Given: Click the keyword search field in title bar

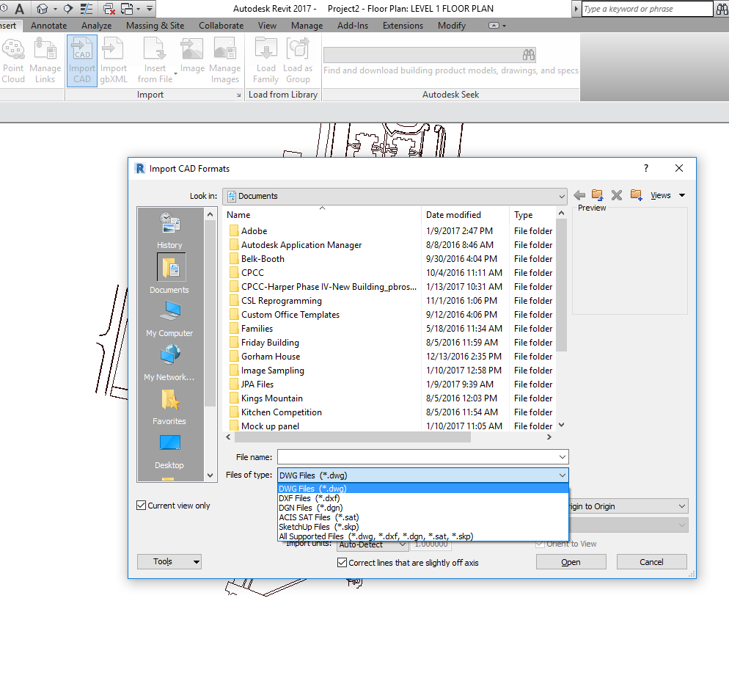Looking at the screenshot, I should pyautogui.click(x=647, y=8).
